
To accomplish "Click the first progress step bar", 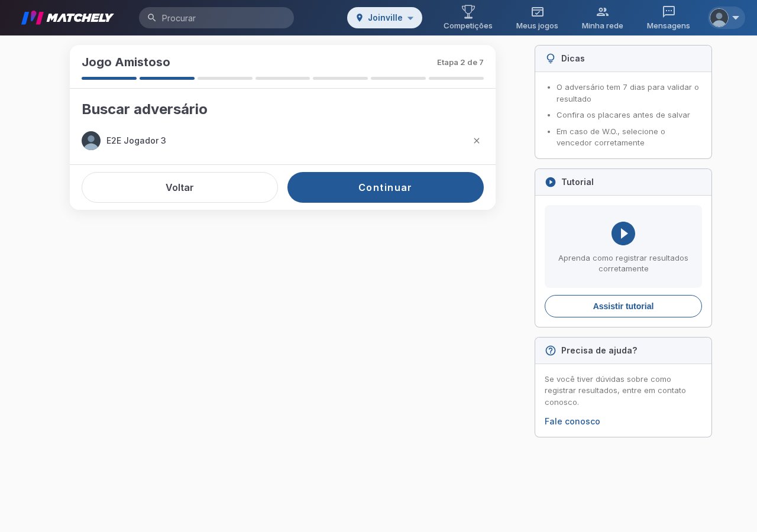I will tap(109, 78).
